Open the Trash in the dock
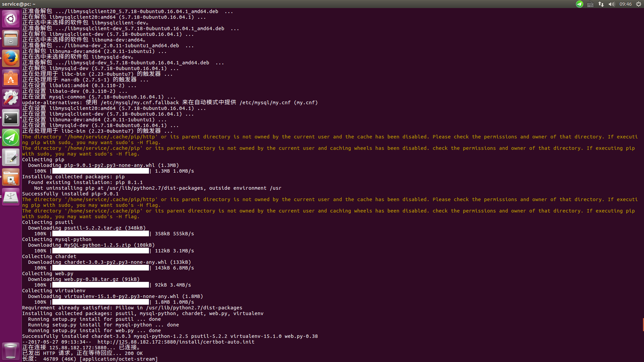The height and width of the screenshot is (362, 644). 11,351
